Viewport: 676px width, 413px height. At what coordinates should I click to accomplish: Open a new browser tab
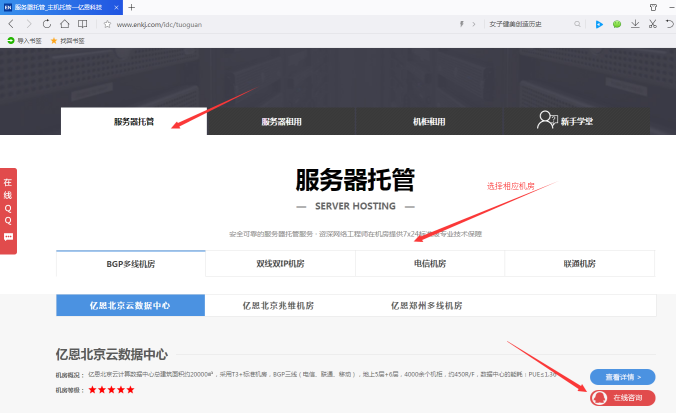point(131,7)
